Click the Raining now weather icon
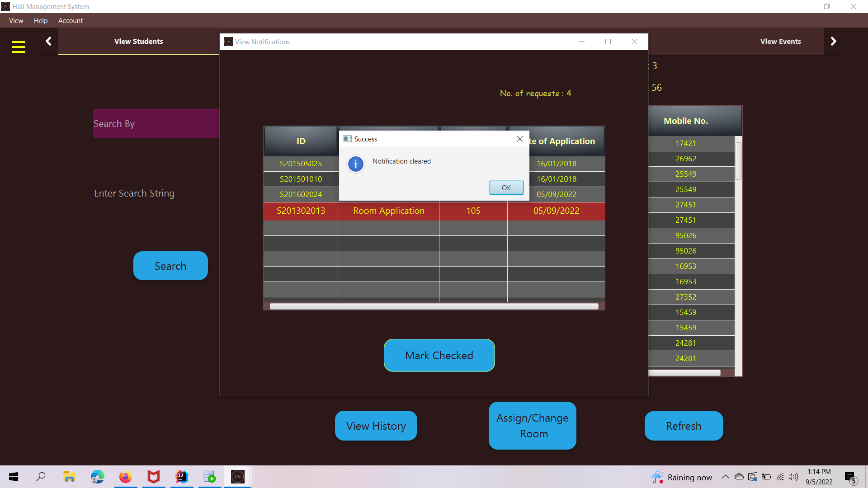This screenshot has width=868, height=488. (657, 477)
